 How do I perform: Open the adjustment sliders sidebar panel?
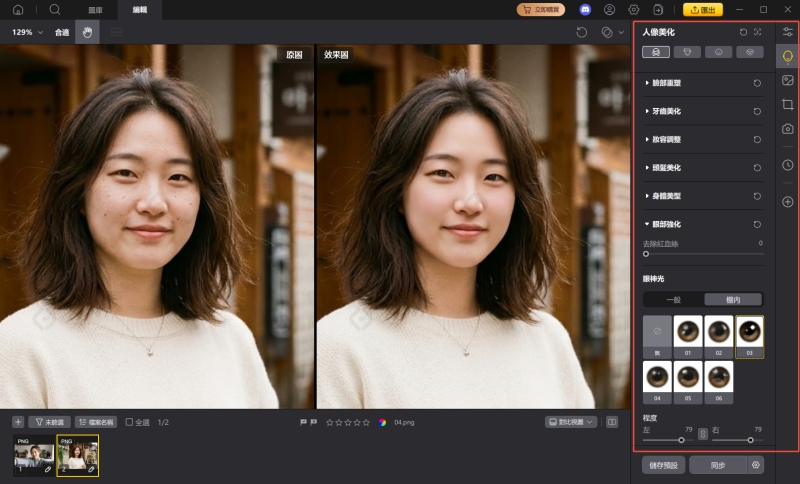[788, 32]
